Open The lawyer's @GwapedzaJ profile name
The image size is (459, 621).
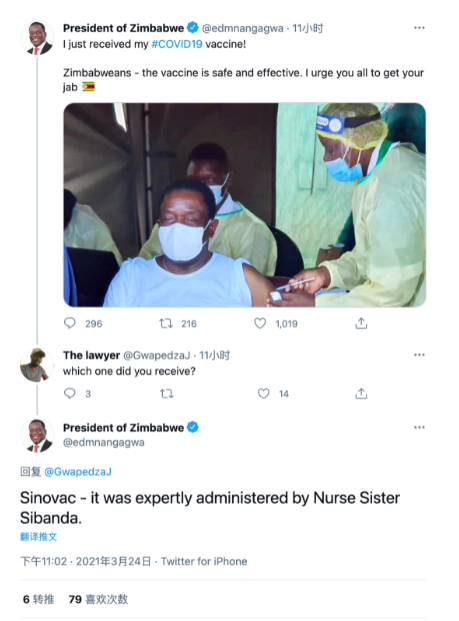coord(157,355)
